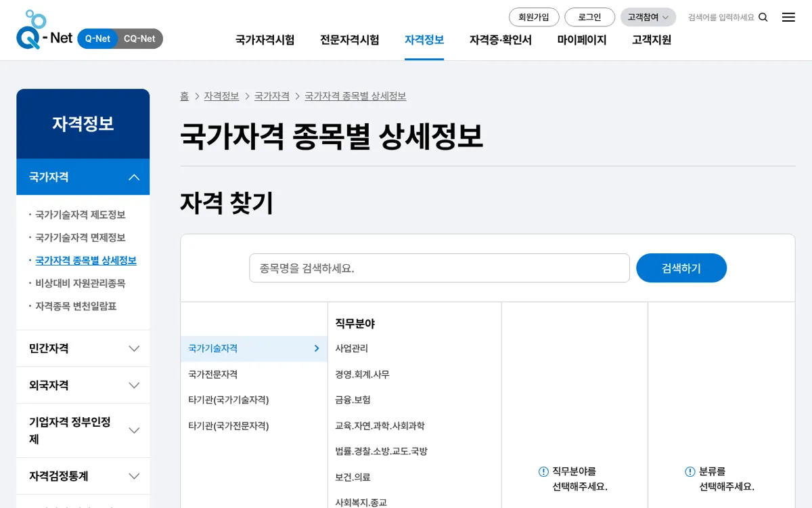This screenshot has width=812, height=508.
Task: Select the Q-Net toggle pill
Action: 98,39
